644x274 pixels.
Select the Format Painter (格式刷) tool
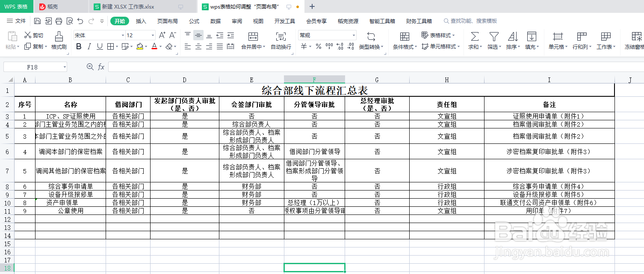pyautogui.click(x=59, y=41)
